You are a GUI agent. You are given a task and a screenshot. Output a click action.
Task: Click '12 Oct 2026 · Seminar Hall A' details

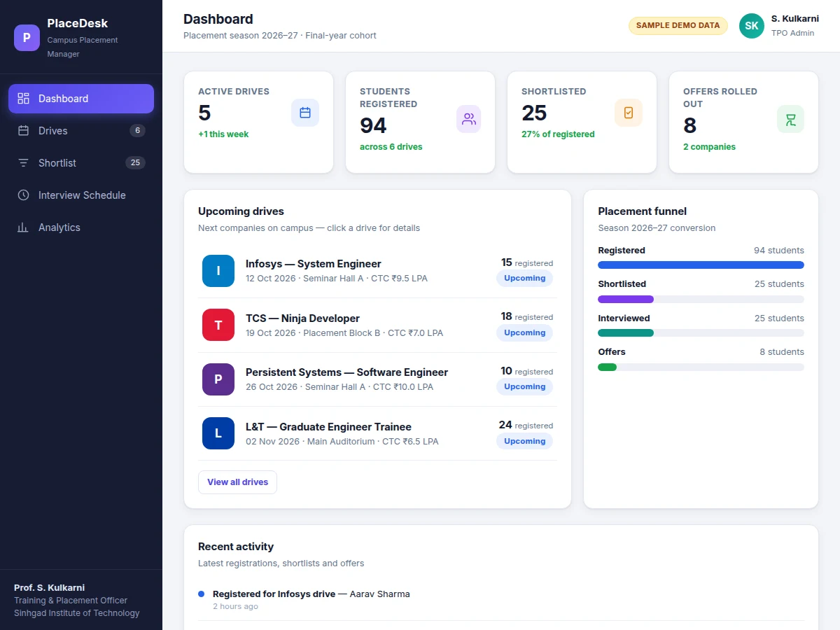(x=337, y=279)
